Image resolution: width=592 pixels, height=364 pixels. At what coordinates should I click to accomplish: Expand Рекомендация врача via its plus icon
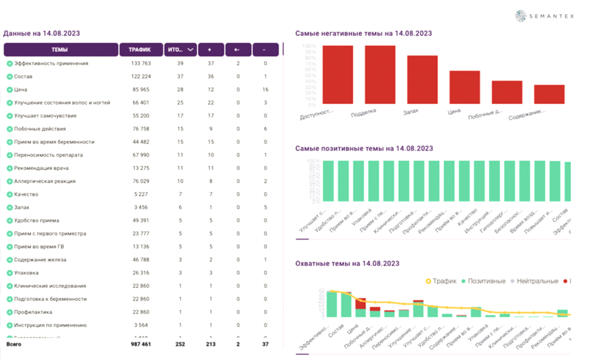point(9,169)
